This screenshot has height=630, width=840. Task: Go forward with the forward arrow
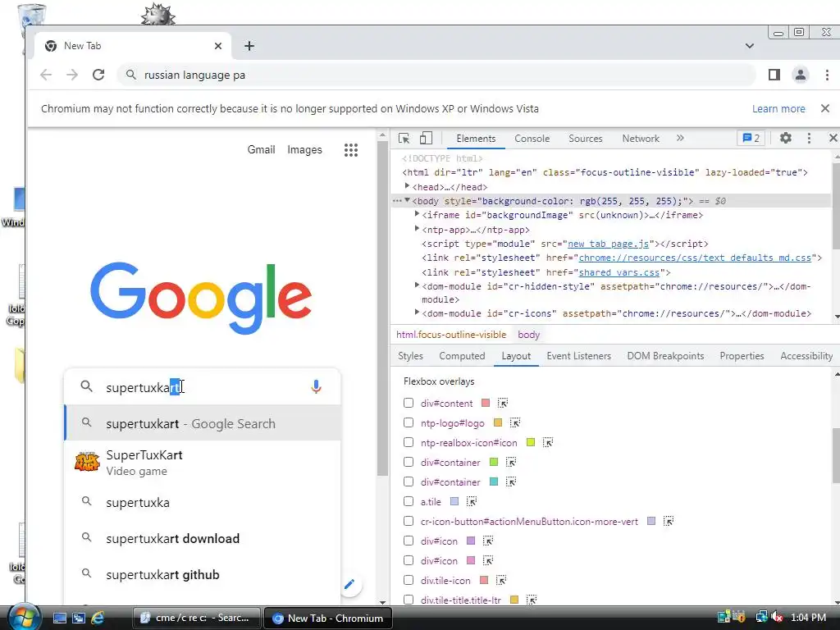(x=72, y=75)
